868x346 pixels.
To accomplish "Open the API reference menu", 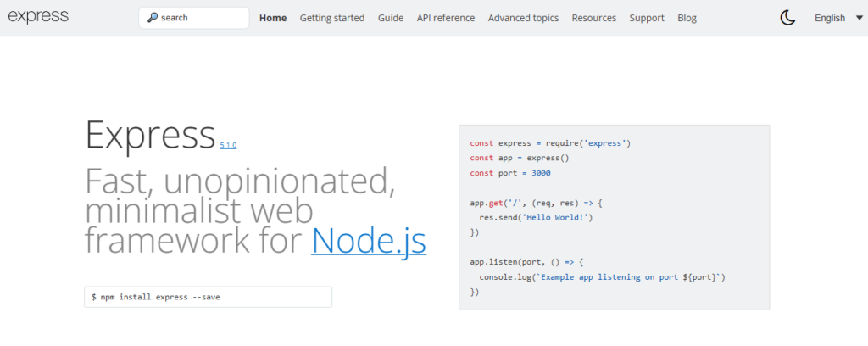I will point(446,18).
